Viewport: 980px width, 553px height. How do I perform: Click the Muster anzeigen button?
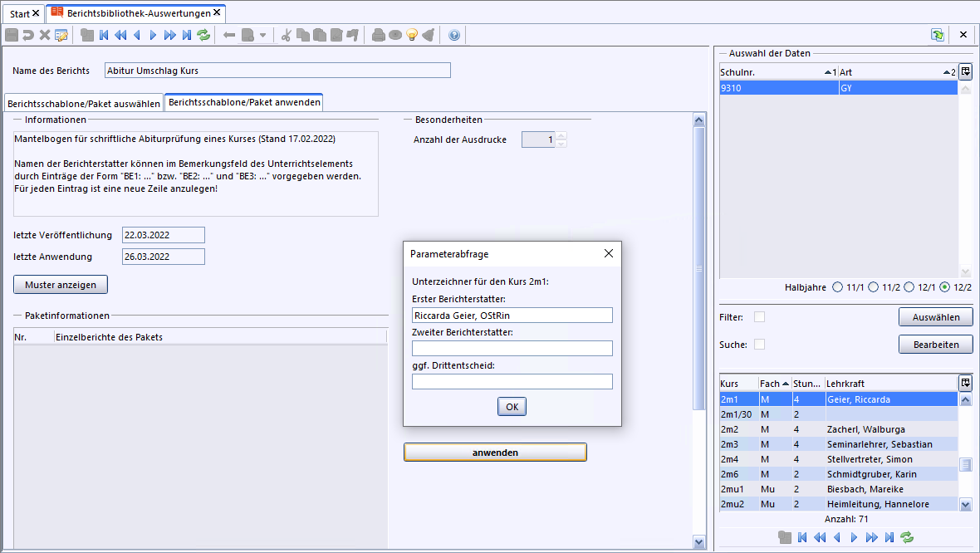coord(61,285)
